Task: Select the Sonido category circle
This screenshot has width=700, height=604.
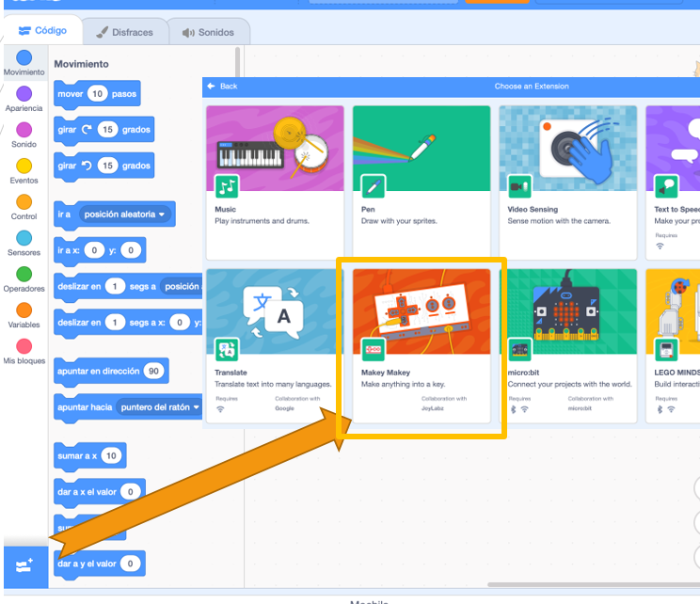Action: pos(24,130)
